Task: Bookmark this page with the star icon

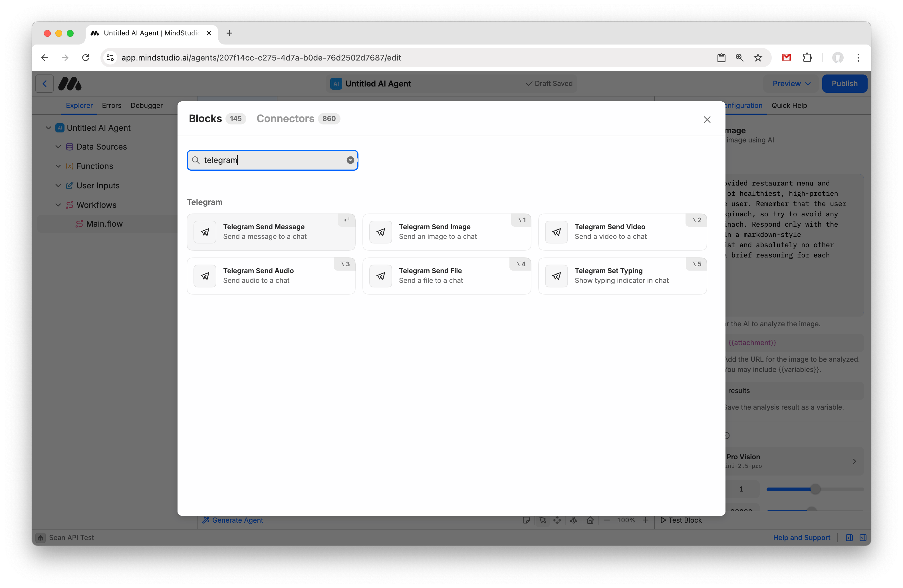Action: [758, 58]
